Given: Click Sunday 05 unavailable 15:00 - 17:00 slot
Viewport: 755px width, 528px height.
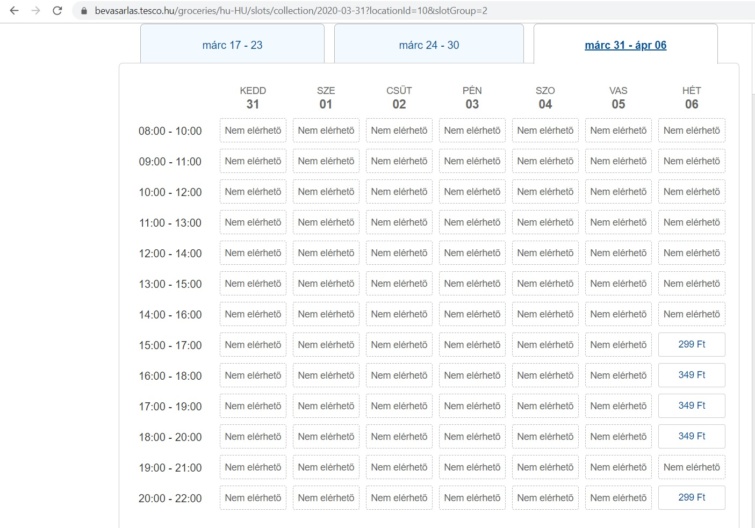Looking at the screenshot, I should (x=619, y=345).
